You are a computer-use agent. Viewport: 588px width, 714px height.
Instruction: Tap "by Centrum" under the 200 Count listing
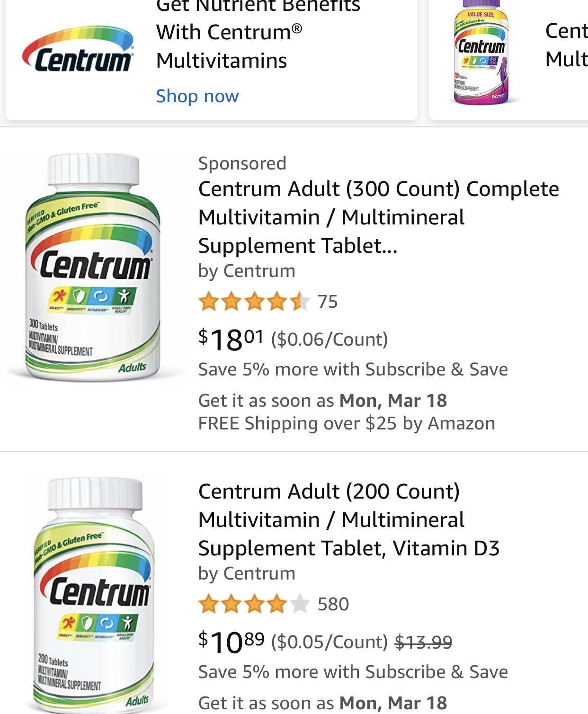pos(247,573)
